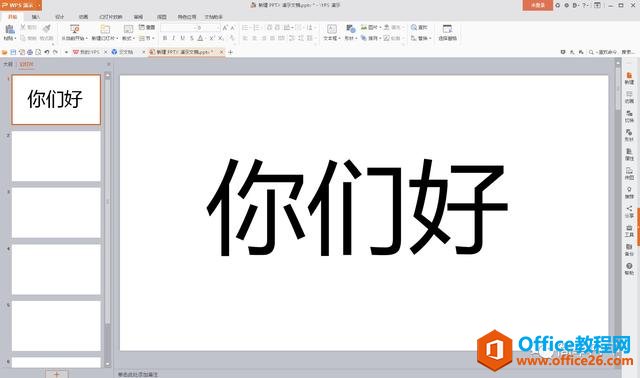The height and width of the screenshot is (378, 640).
Task: Select the Format Painter brush icon
Action: pyautogui.click(x=47, y=28)
